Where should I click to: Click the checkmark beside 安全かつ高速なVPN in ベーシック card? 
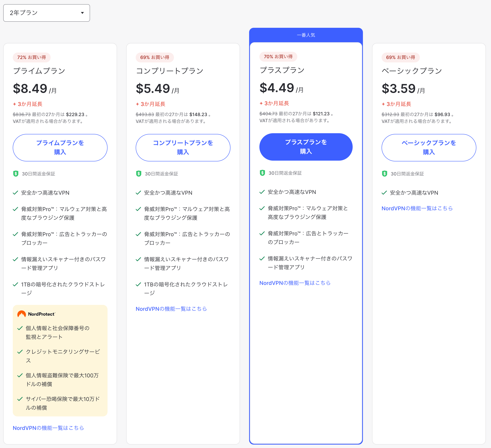point(384,193)
